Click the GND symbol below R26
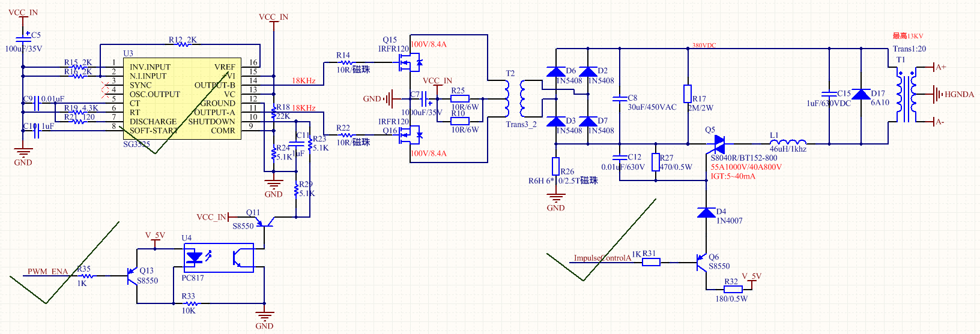This screenshot has height=334, width=980. [556, 198]
